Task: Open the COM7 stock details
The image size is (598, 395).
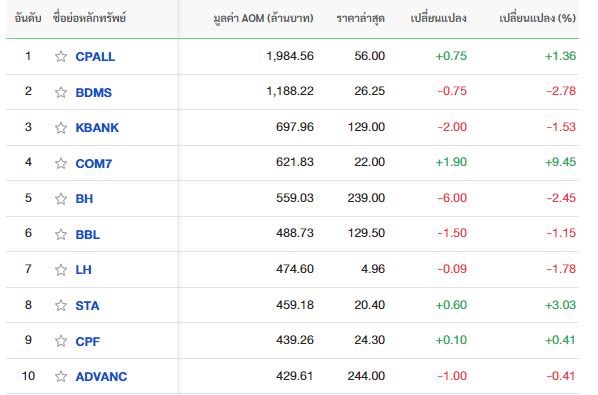Action: [x=93, y=163]
